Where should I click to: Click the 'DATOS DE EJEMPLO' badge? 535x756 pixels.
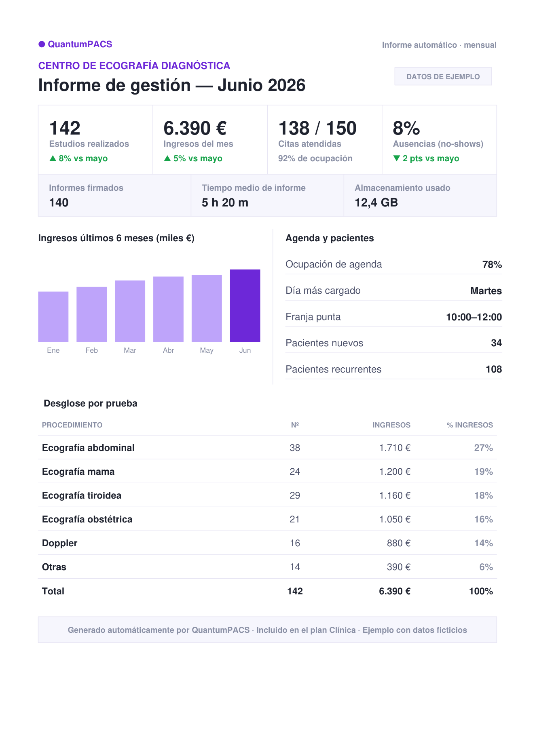(443, 76)
